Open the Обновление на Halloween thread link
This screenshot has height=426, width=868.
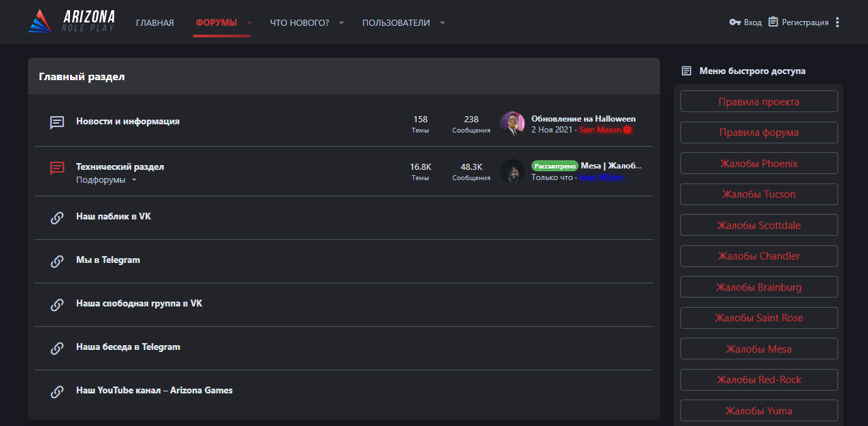(x=583, y=119)
